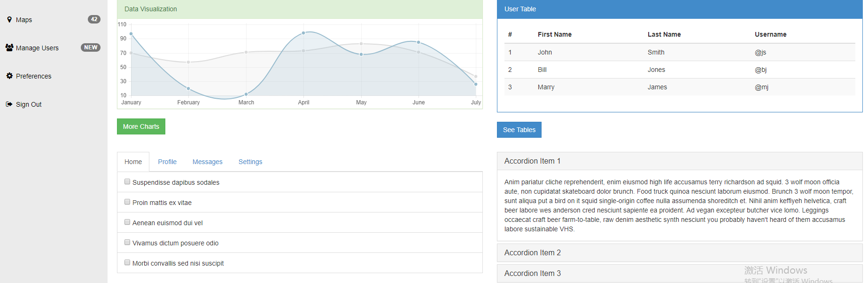
Task: Toggle the Morbi convallis sed nisi suscipit checkbox
Action: (x=127, y=262)
